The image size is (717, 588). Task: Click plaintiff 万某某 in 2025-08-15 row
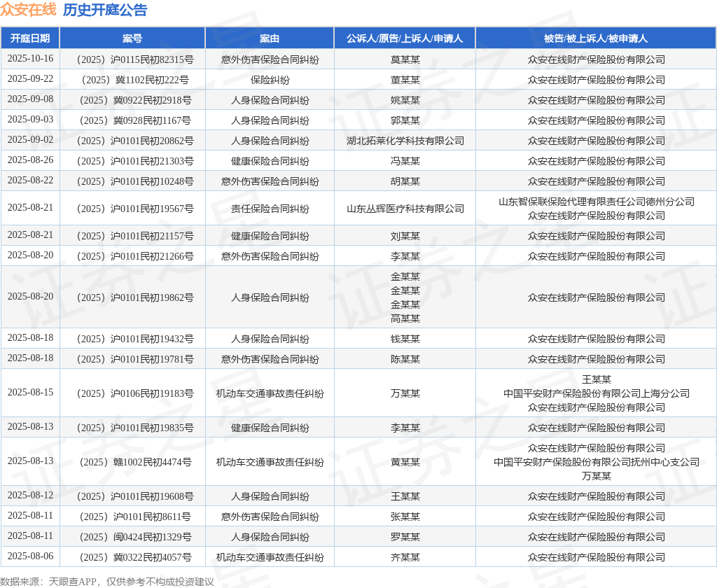click(405, 393)
